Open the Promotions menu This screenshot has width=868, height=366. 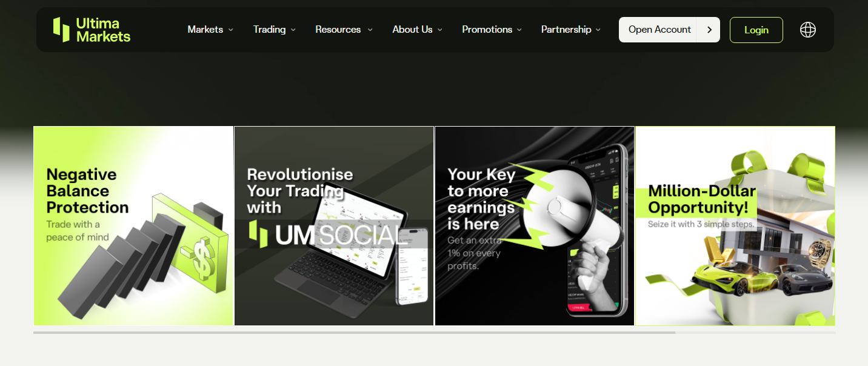[492, 30]
